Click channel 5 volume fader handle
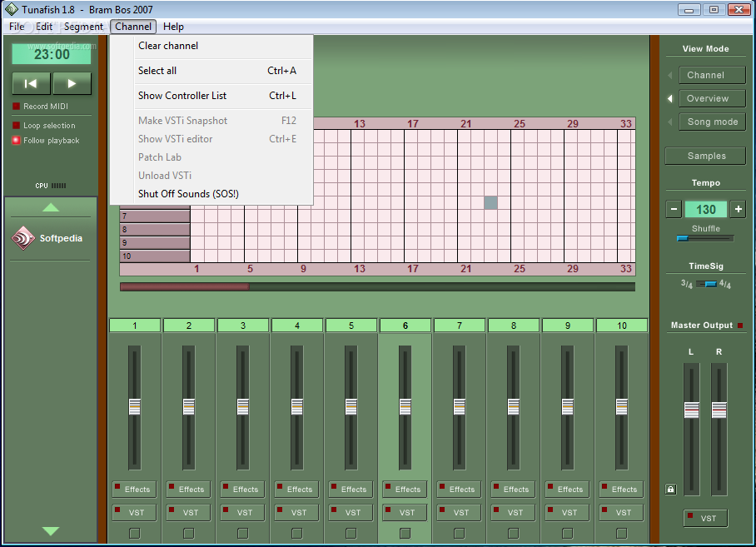Image resolution: width=756 pixels, height=547 pixels. 351,407
